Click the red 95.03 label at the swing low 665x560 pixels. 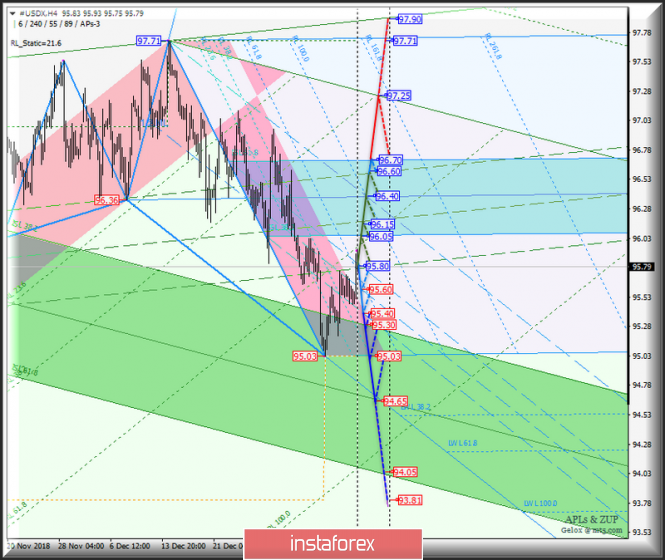coord(305,356)
